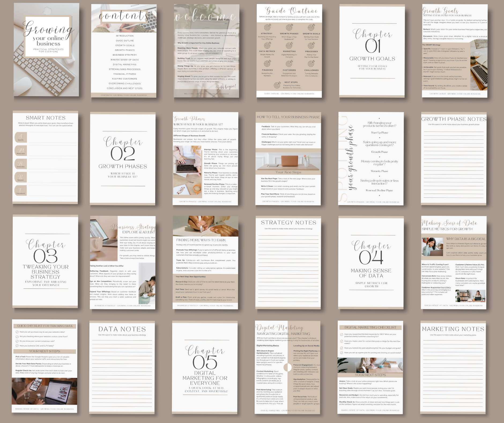The image size is (504, 423).
Task: Click the Marketing target icon in Guide Outline
Action: [x=289, y=45]
